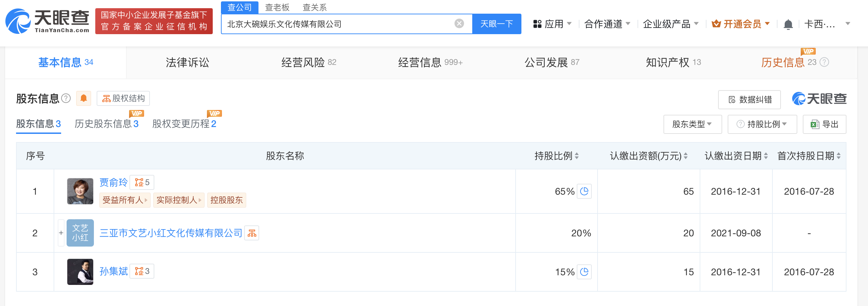Switch to 历史股东信息 sub-tab
The width and height of the screenshot is (868, 306).
[107, 124]
